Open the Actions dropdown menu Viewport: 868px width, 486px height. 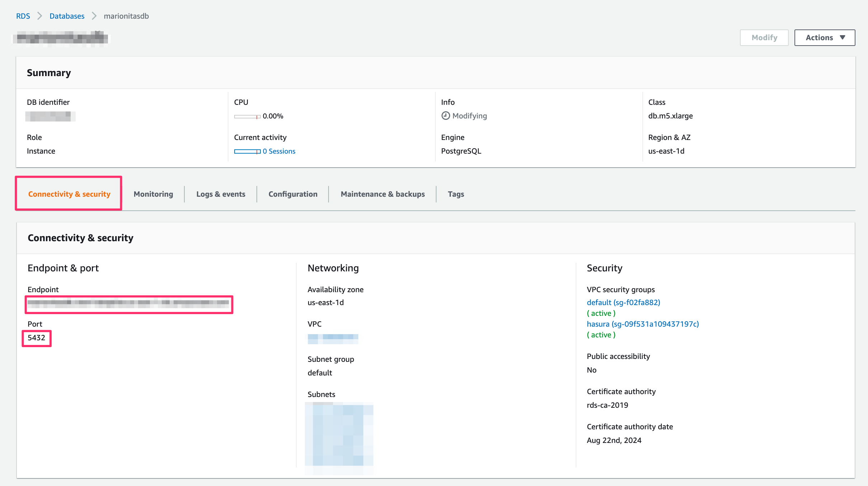coord(825,38)
